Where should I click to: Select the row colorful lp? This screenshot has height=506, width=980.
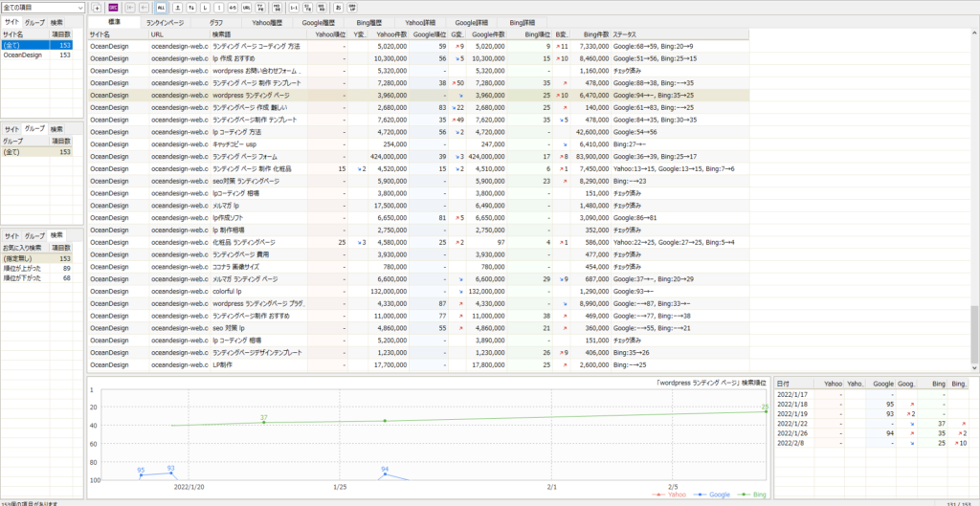click(418, 291)
